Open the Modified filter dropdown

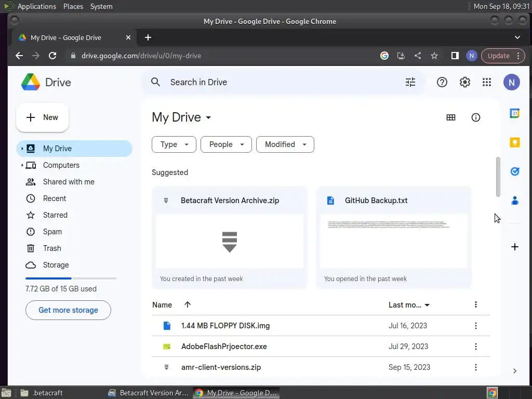[x=285, y=144]
